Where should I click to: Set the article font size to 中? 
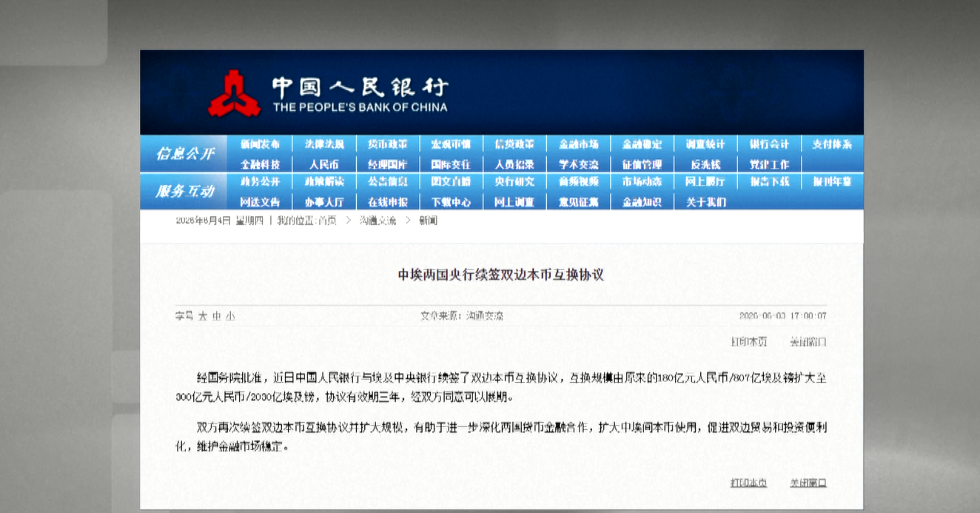click(216, 316)
